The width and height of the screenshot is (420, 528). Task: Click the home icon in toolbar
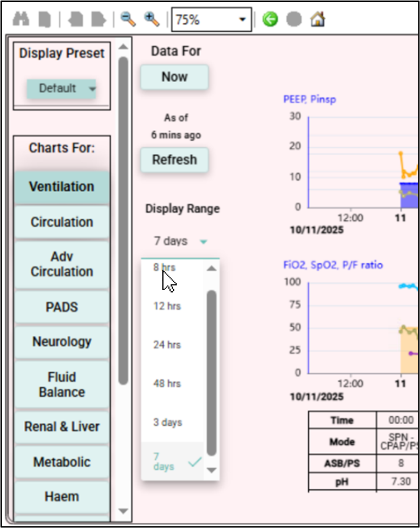(x=317, y=20)
